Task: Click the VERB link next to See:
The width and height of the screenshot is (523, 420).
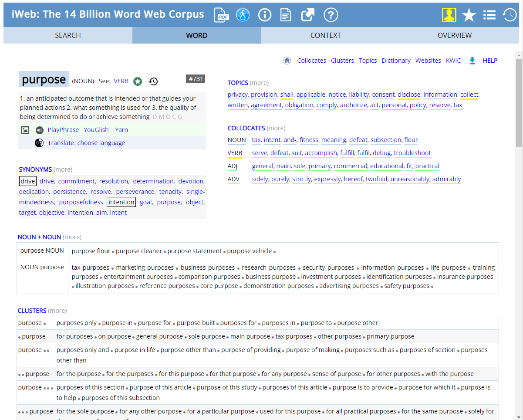Action: [121, 81]
